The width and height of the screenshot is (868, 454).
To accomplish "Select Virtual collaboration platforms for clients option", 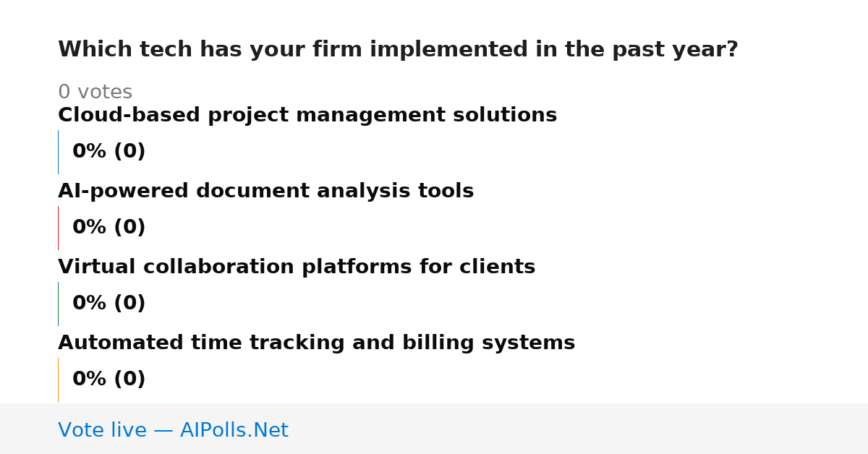I will point(297,267).
